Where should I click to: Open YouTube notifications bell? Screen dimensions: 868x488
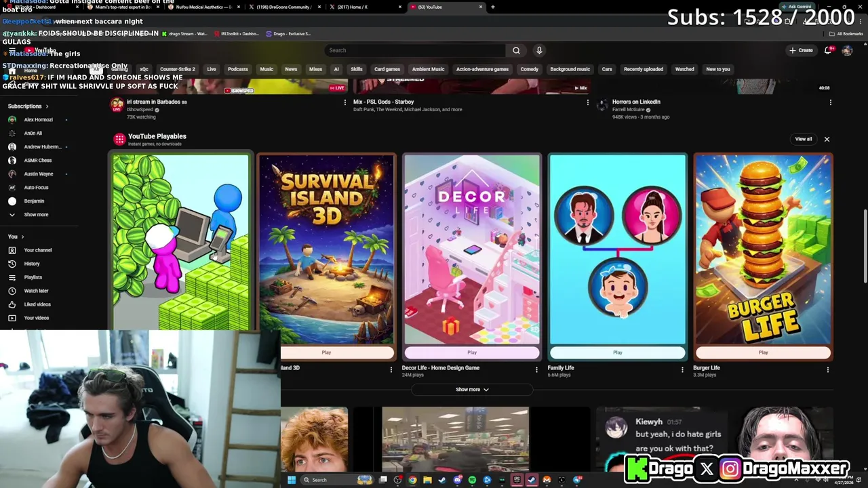(828, 50)
